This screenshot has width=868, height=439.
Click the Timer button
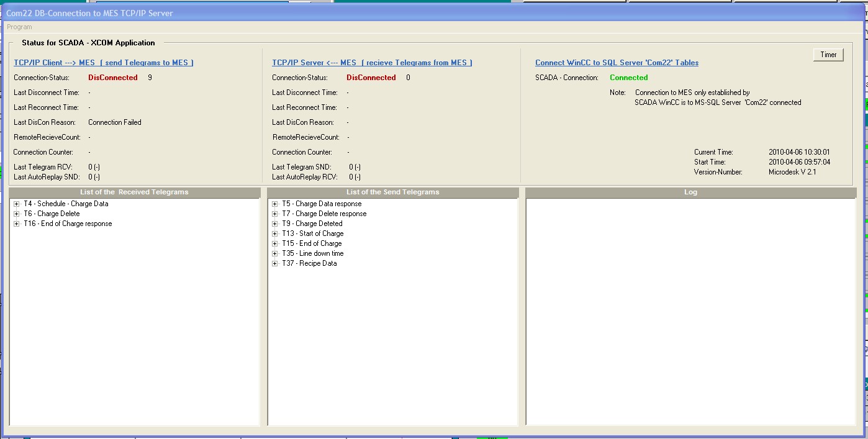[x=828, y=55]
